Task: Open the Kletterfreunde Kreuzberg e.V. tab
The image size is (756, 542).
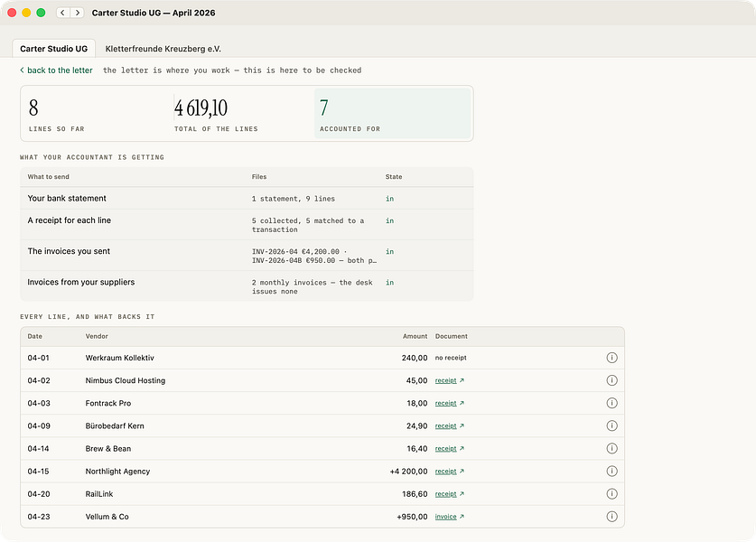Action: tap(163, 49)
